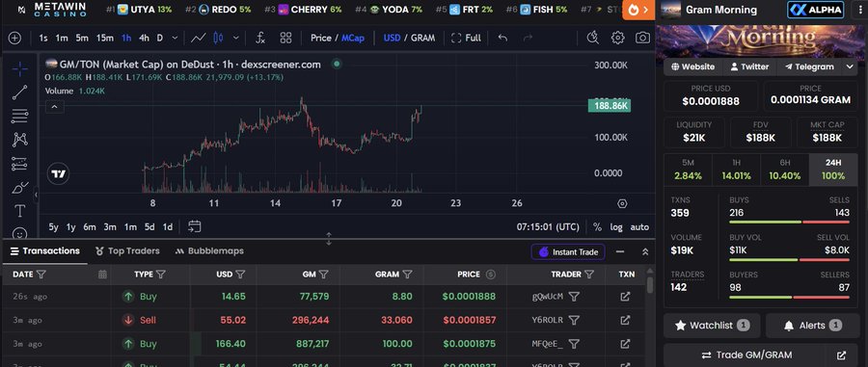Filter trades by trader gQwUcM
The height and width of the screenshot is (367, 868).
574,297
